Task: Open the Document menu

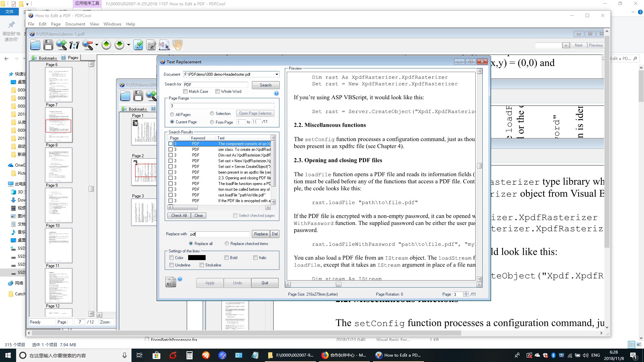Action: point(75,24)
